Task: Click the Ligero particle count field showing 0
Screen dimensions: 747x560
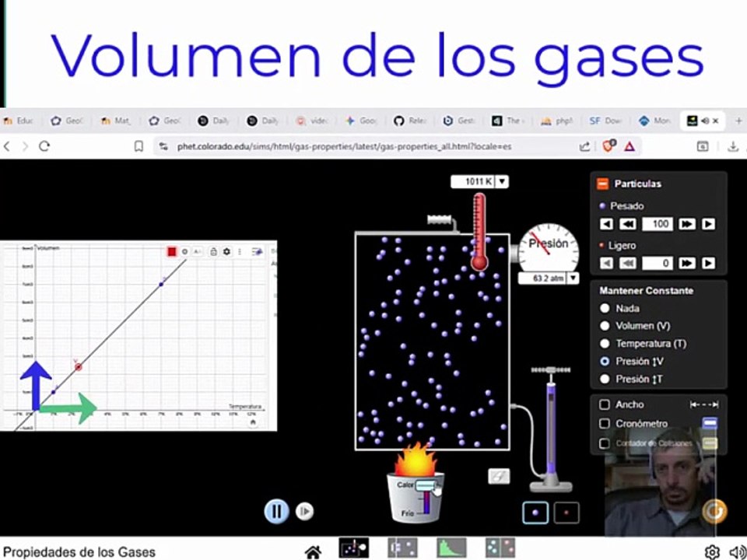Action: (658, 263)
